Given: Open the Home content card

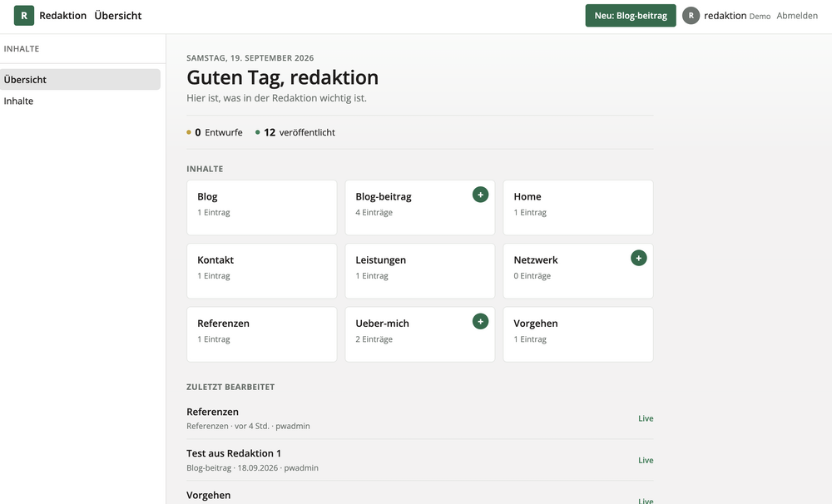Looking at the screenshot, I should tap(578, 207).
